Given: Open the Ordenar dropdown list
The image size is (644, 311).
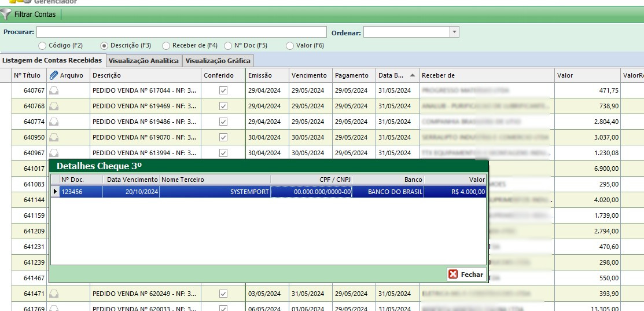Looking at the screenshot, I should 454,32.
